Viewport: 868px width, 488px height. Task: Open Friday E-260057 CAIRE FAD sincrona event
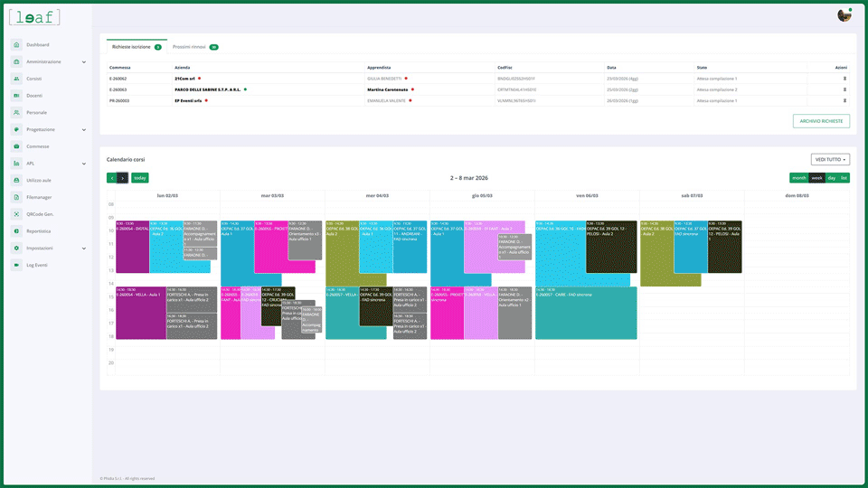(x=586, y=314)
